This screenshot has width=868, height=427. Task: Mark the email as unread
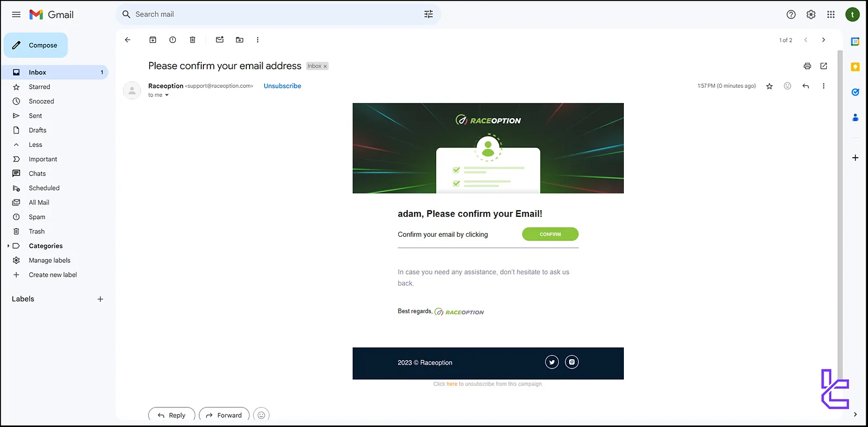220,40
